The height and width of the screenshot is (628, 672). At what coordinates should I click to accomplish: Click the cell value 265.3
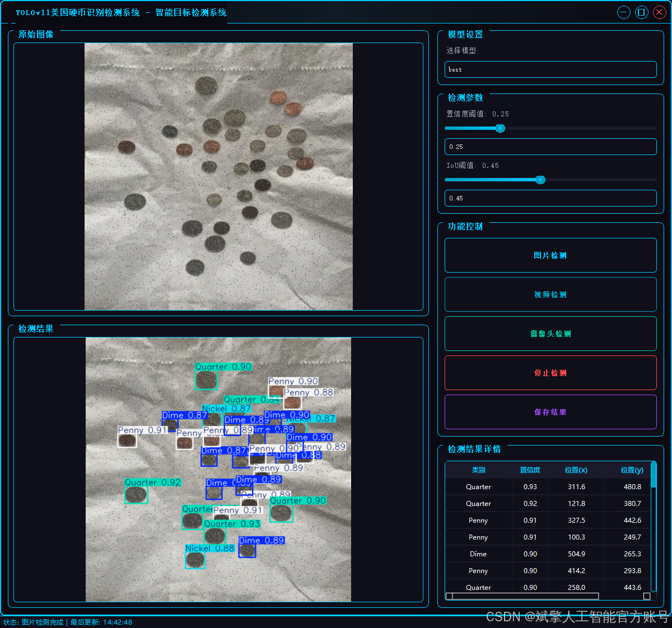(632, 554)
